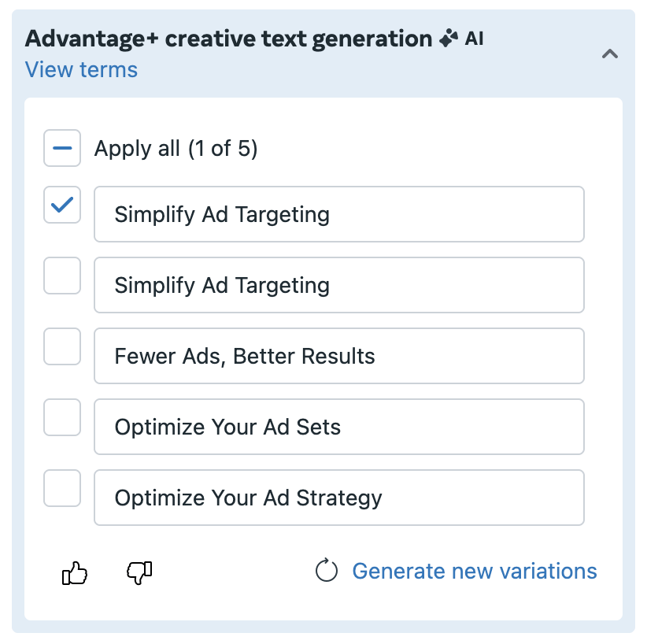Screen dimensions: 647x644
Task: Collapse the Advantage+ creative text generation panel
Action: coord(610,54)
